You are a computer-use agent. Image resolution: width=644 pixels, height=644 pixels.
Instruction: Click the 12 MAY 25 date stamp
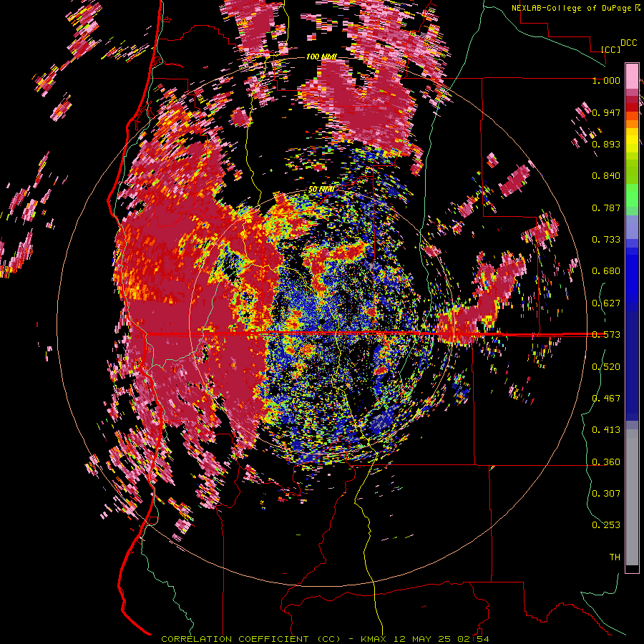[x=423, y=639]
